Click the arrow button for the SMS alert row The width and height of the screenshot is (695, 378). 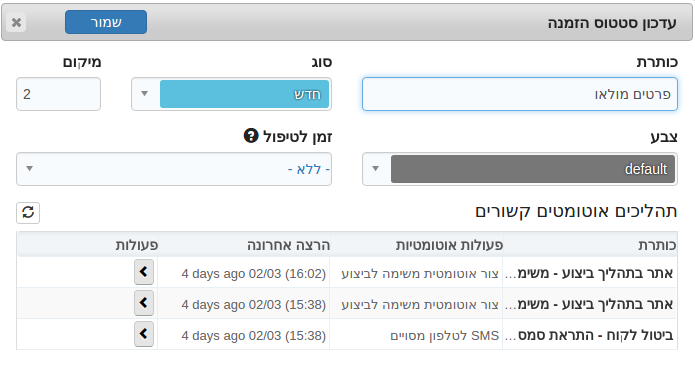tap(144, 334)
